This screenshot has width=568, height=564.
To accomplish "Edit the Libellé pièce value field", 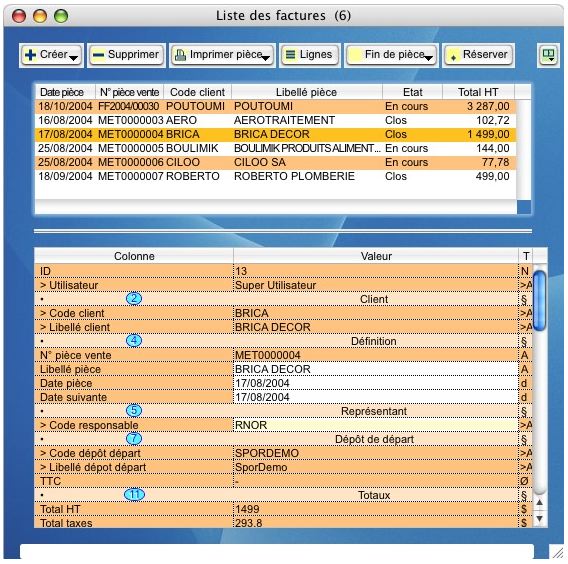I will coord(376,369).
